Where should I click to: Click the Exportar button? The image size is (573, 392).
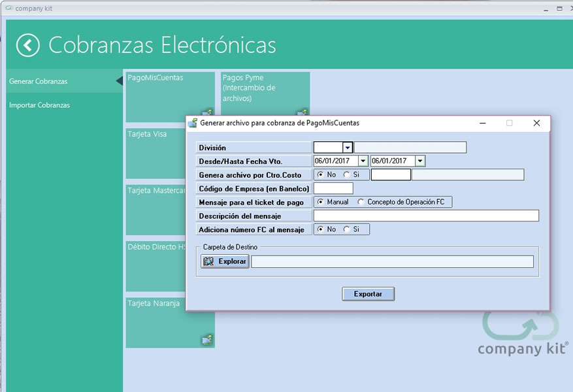pyautogui.click(x=368, y=294)
